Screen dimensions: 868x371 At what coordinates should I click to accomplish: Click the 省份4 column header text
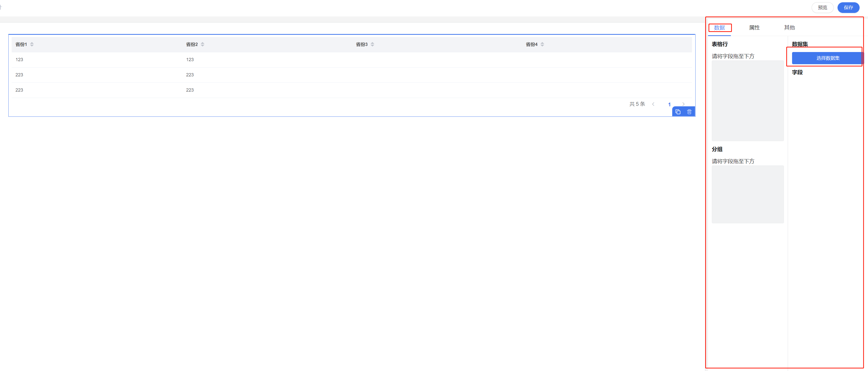(531, 44)
